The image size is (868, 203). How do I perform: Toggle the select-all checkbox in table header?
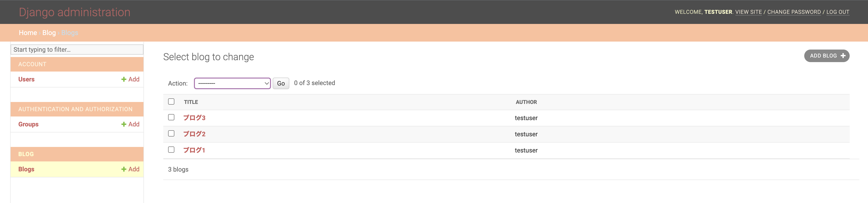(x=171, y=101)
